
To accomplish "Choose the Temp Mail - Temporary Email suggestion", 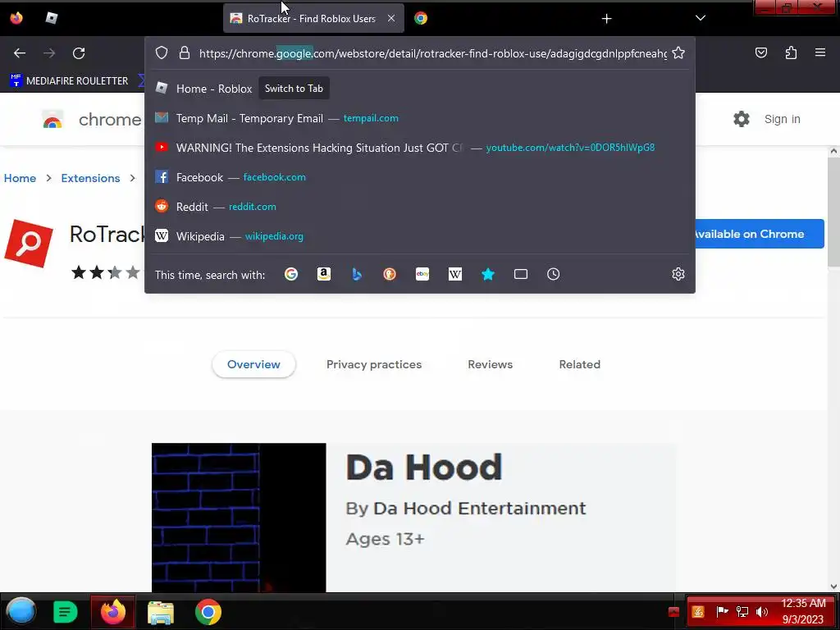I will pyautogui.click(x=420, y=118).
